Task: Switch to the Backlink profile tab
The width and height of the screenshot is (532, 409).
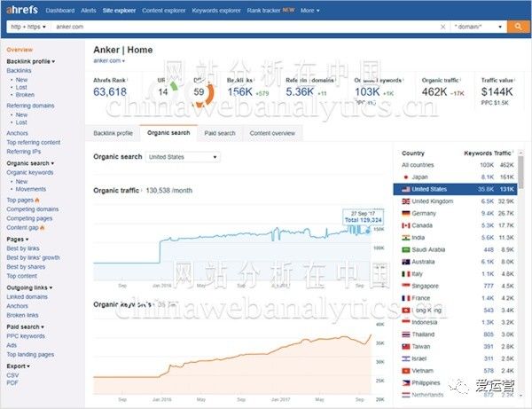Action: pos(113,133)
